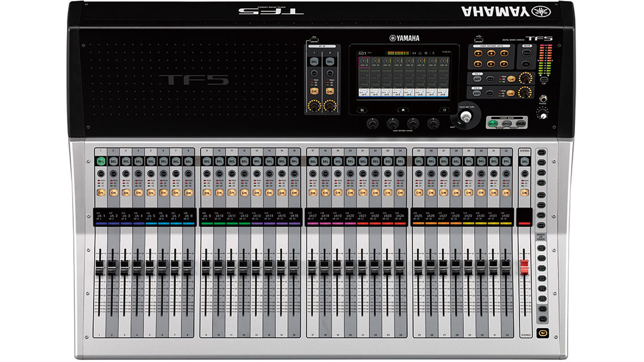Select channel 24 using its SEL key
This screenshot has height=362, width=644.
tap(400, 161)
